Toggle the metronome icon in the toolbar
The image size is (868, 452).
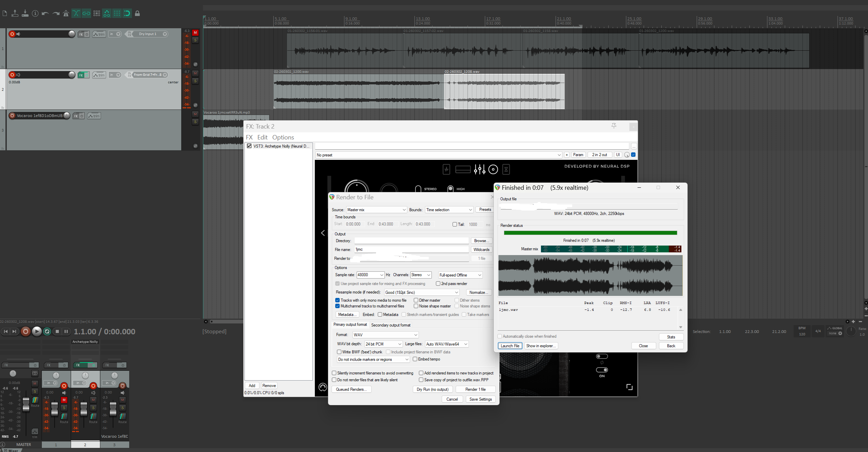[66, 14]
